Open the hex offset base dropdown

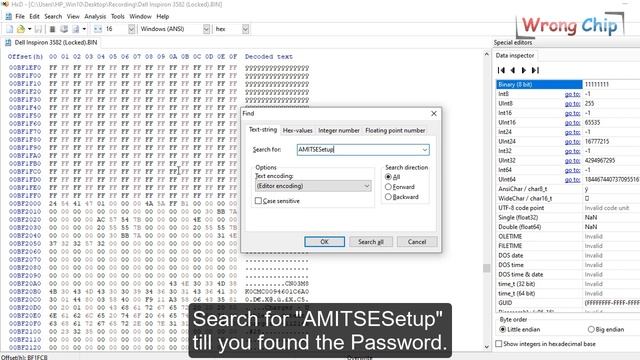(245, 29)
